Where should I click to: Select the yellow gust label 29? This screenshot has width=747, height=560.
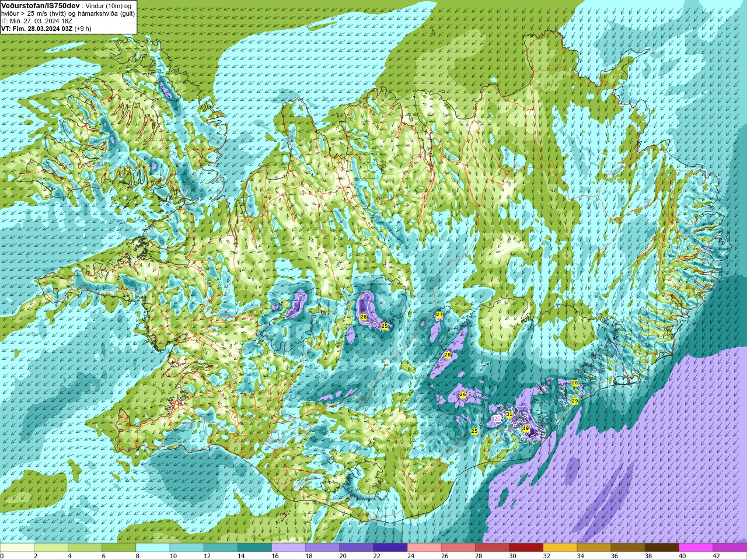click(574, 401)
